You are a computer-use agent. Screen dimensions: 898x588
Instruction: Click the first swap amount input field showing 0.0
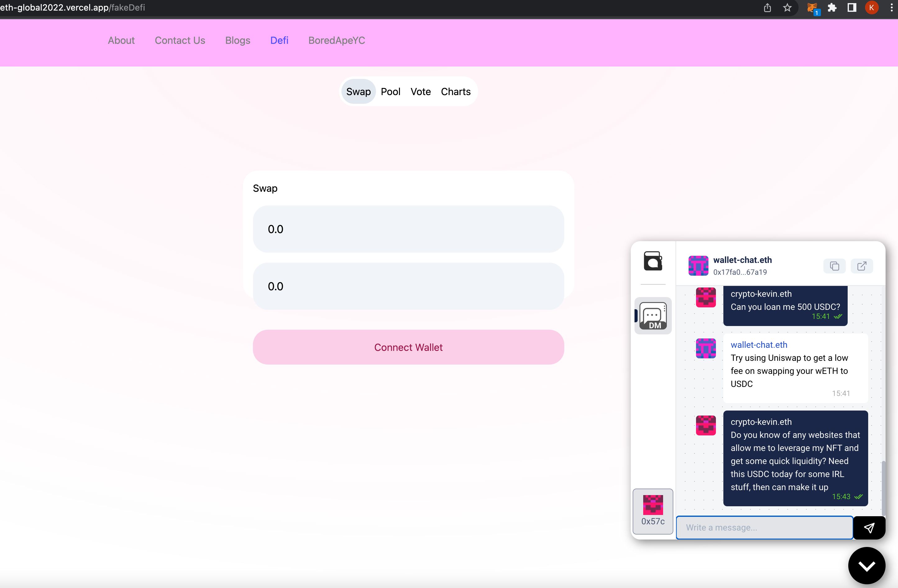click(408, 229)
